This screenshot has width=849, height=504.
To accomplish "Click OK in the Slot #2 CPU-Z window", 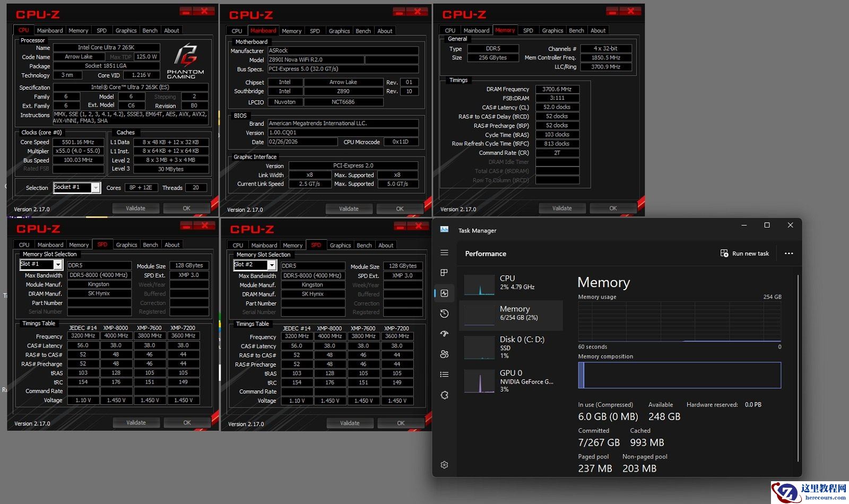I will 401,423.
